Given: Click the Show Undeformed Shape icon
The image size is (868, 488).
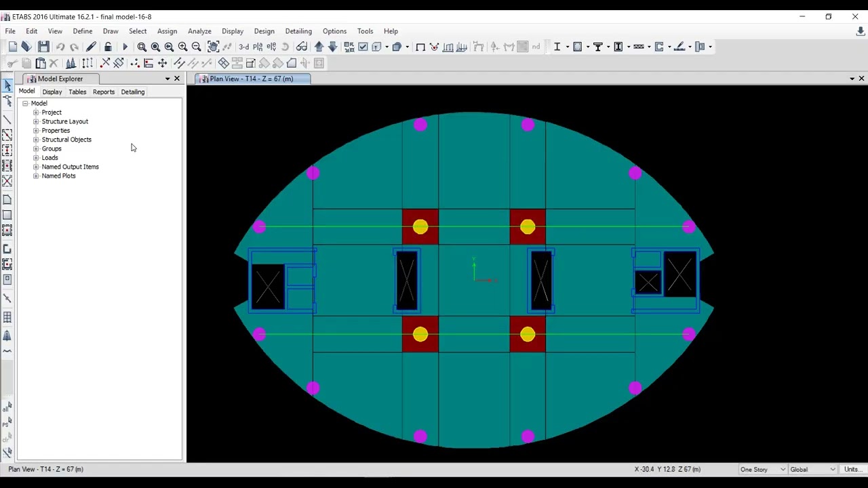Looking at the screenshot, I should (420, 47).
